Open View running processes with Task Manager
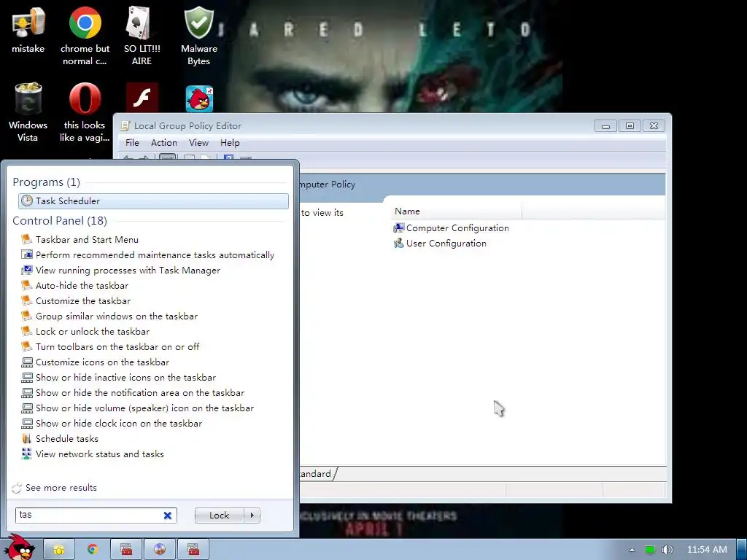The width and height of the screenshot is (747, 560). pos(121,270)
